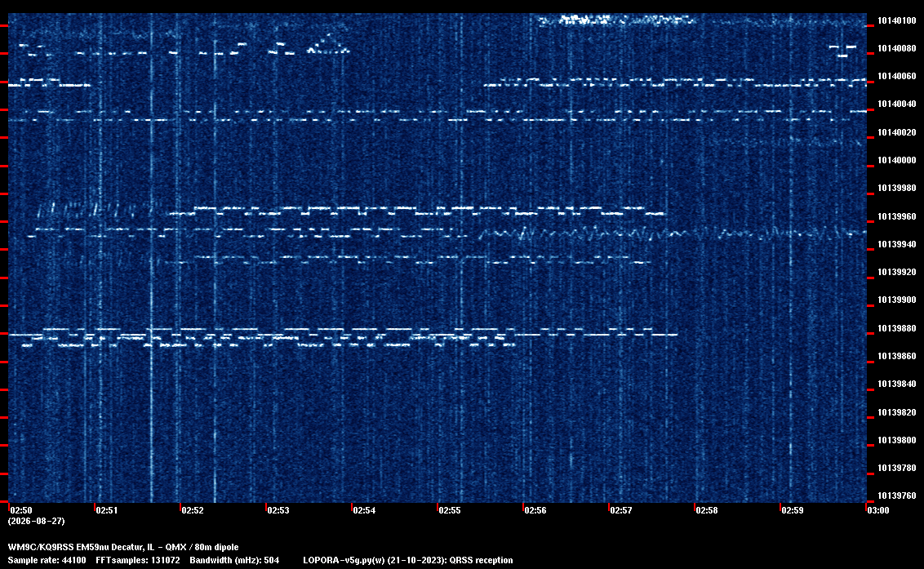This screenshot has height=569, width=924.
Task: Select the 10139880 frequency label
Action: (x=897, y=328)
